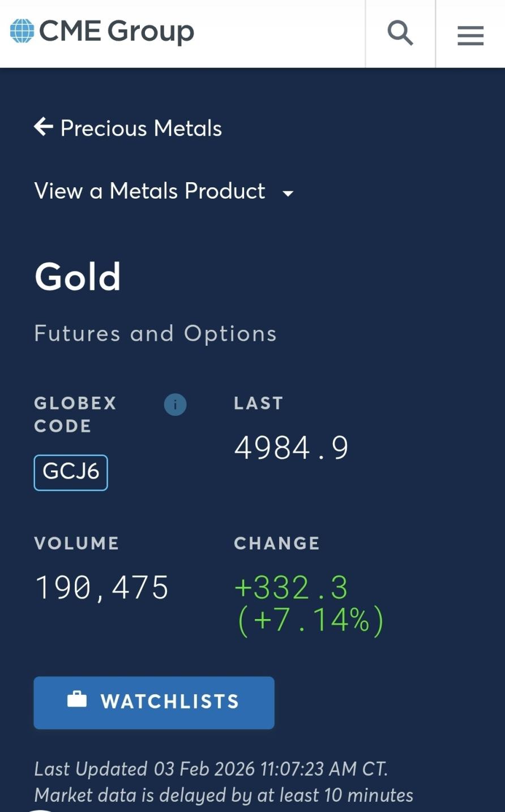Click the green +332.3 change value
The width and height of the screenshot is (505, 812).
[291, 587]
